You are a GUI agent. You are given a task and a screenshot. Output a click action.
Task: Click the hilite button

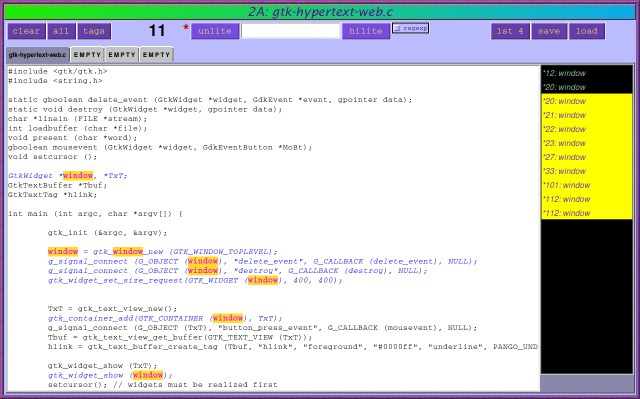tap(366, 31)
